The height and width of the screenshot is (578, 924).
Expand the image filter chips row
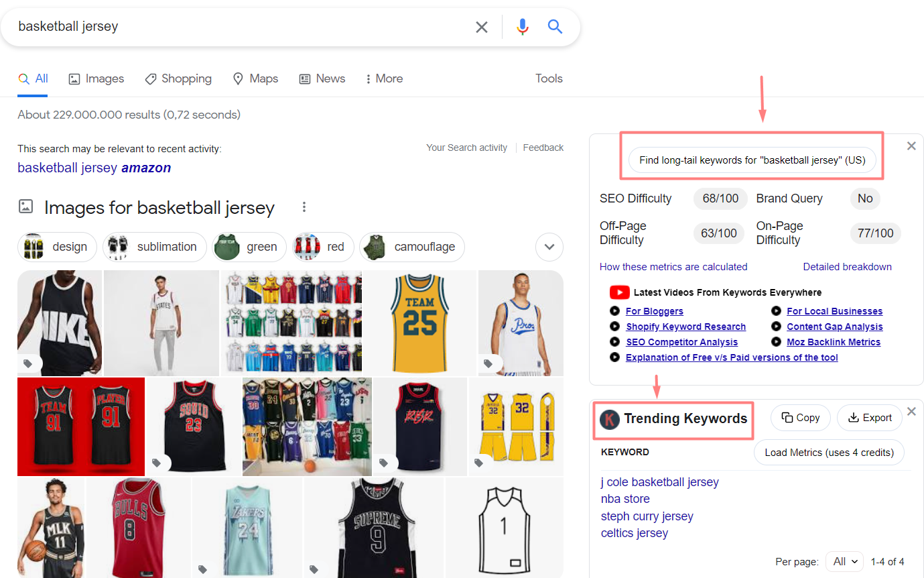point(549,247)
